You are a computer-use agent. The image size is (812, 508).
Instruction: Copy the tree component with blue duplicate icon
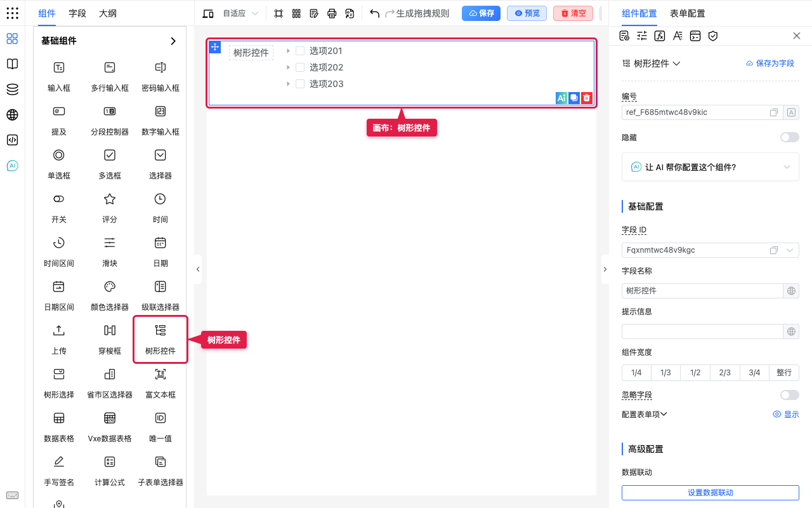(574, 98)
